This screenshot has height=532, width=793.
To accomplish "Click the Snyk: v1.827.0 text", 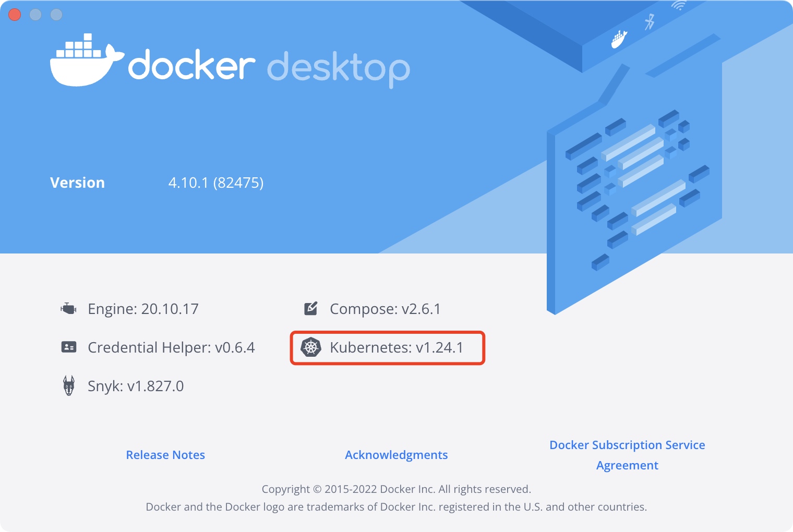I will 136,386.
